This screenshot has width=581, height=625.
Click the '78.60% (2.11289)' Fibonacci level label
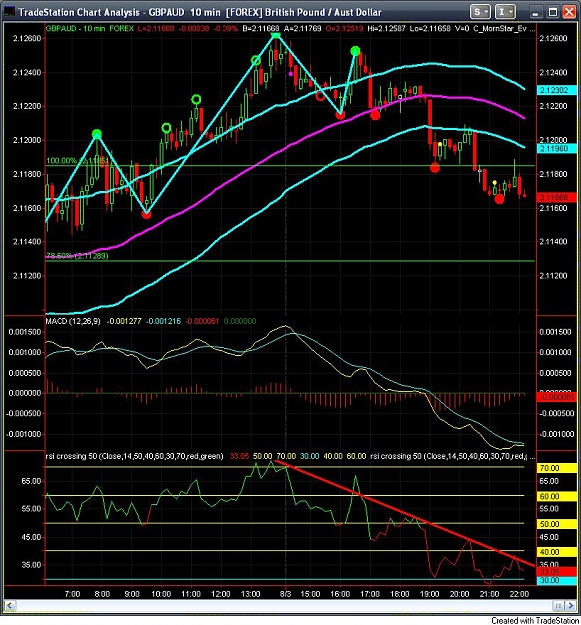(77, 256)
